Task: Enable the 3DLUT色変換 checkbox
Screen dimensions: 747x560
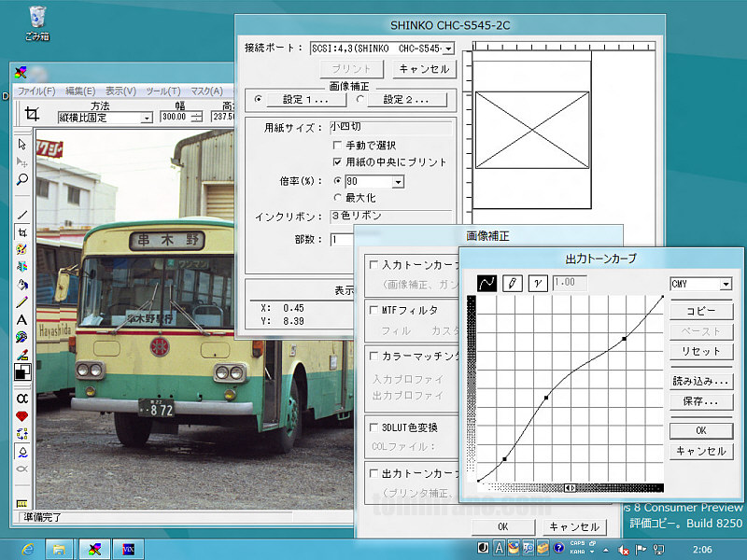Action: tap(373, 427)
